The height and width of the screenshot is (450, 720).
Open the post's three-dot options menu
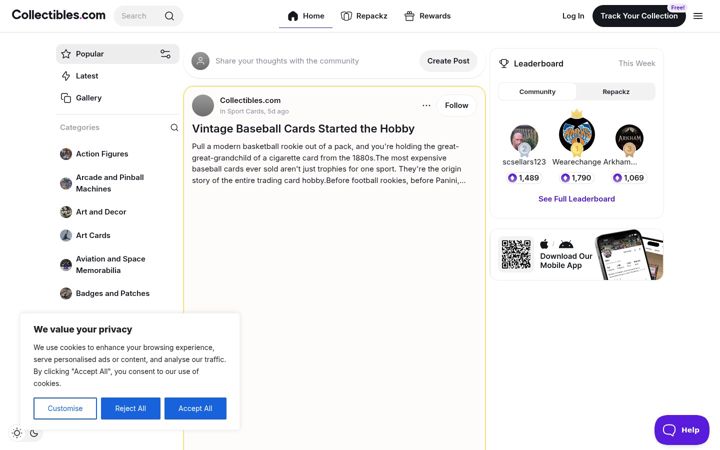(426, 105)
